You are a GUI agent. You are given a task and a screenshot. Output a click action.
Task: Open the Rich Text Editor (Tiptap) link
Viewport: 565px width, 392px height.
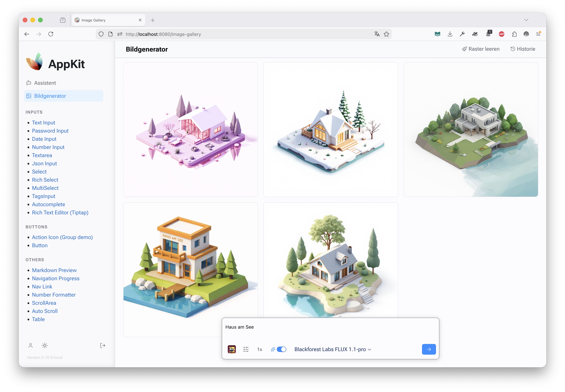point(60,213)
